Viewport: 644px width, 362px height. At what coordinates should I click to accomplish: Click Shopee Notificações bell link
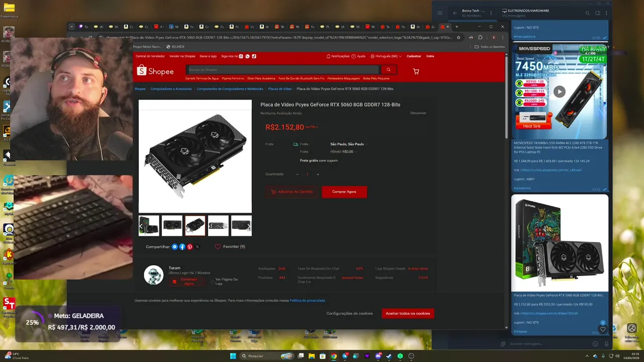338,56
